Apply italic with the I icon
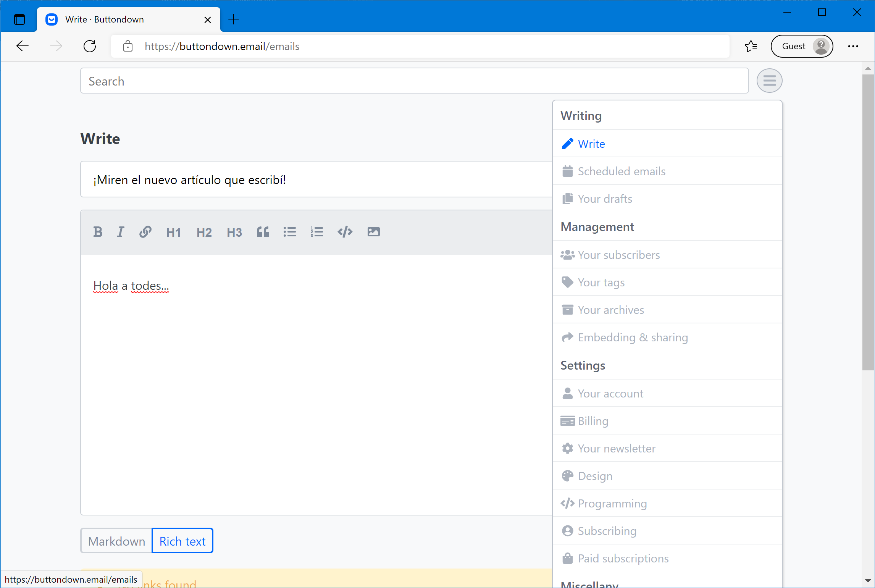Viewport: 875px width, 588px height. pos(121,232)
